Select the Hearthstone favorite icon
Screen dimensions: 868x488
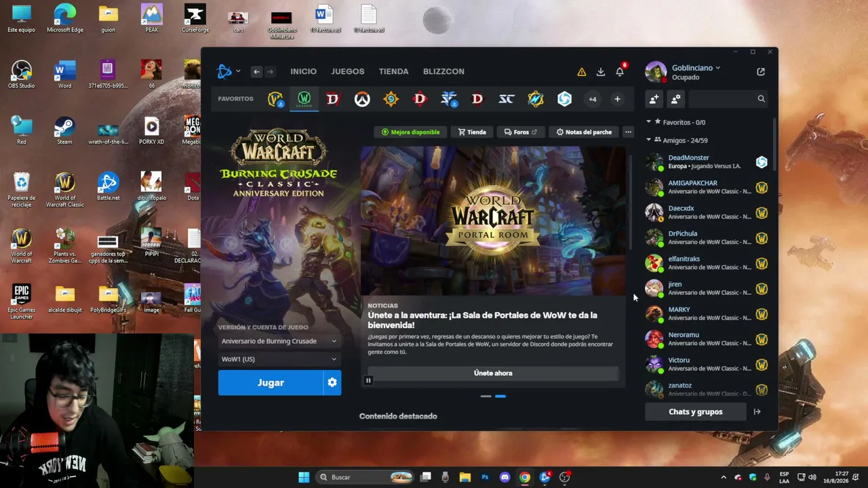391,100
